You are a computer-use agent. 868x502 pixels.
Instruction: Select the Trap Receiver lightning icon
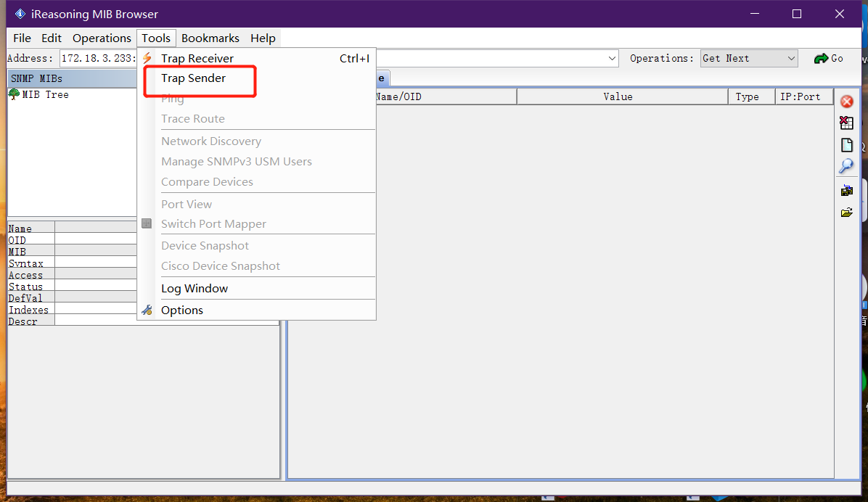[147, 58]
